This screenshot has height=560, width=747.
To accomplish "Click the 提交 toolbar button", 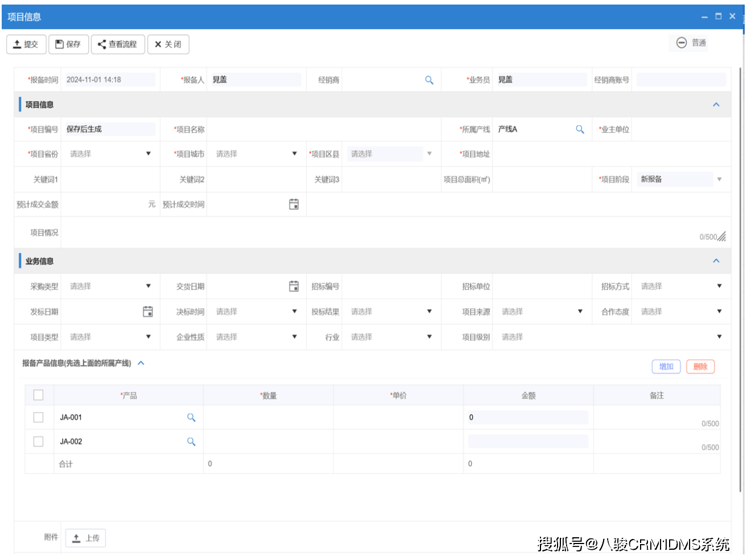I will tap(26, 44).
